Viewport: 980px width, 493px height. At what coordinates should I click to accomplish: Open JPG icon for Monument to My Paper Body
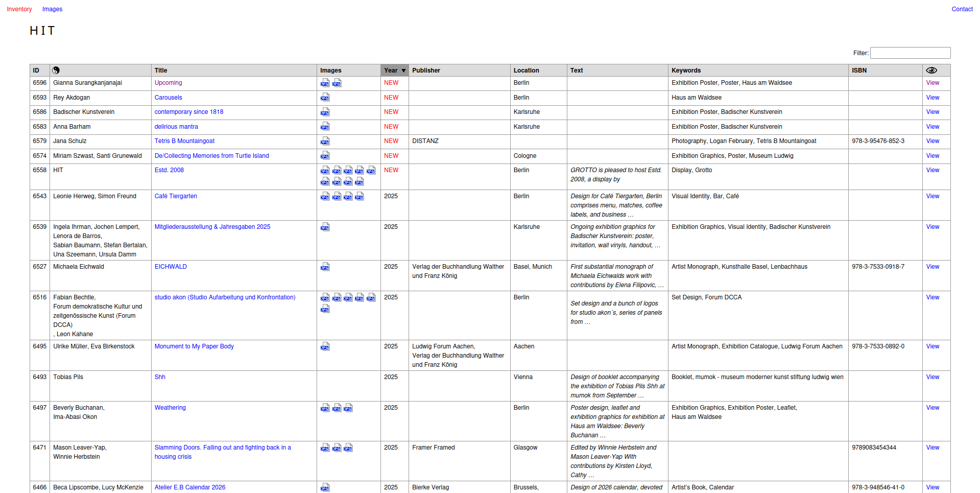325,347
